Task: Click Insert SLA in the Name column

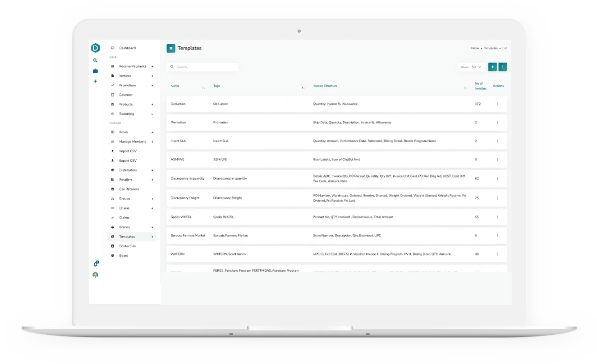Action: tap(178, 141)
